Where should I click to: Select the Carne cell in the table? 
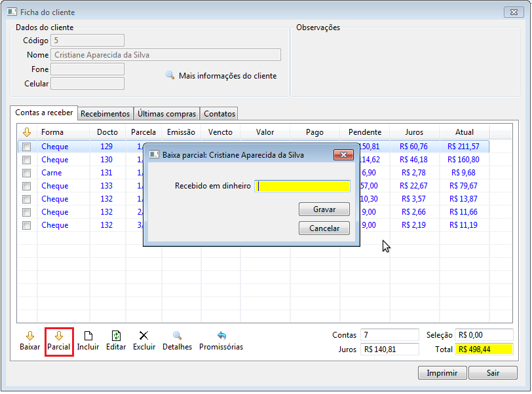tap(52, 173)
